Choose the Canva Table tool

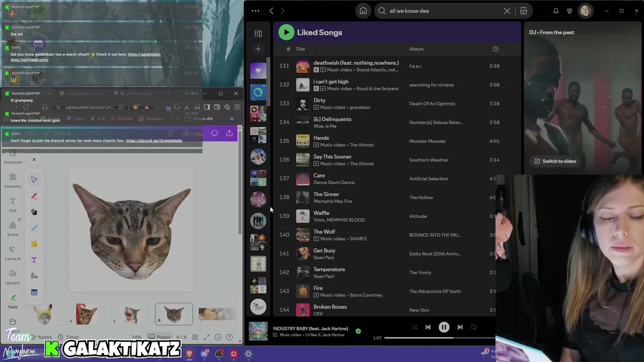click(x=34, y=292)
